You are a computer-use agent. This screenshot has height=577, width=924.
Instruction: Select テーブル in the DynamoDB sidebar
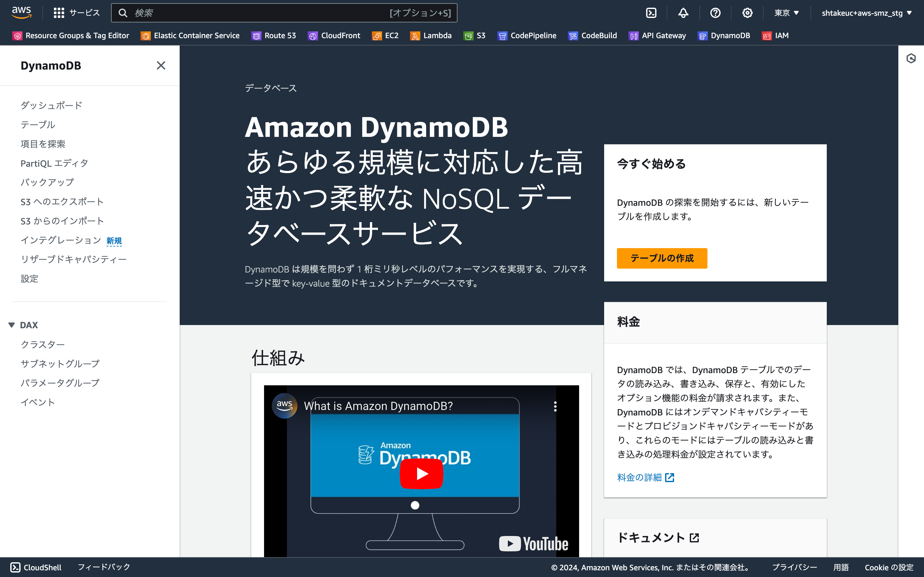38,124
